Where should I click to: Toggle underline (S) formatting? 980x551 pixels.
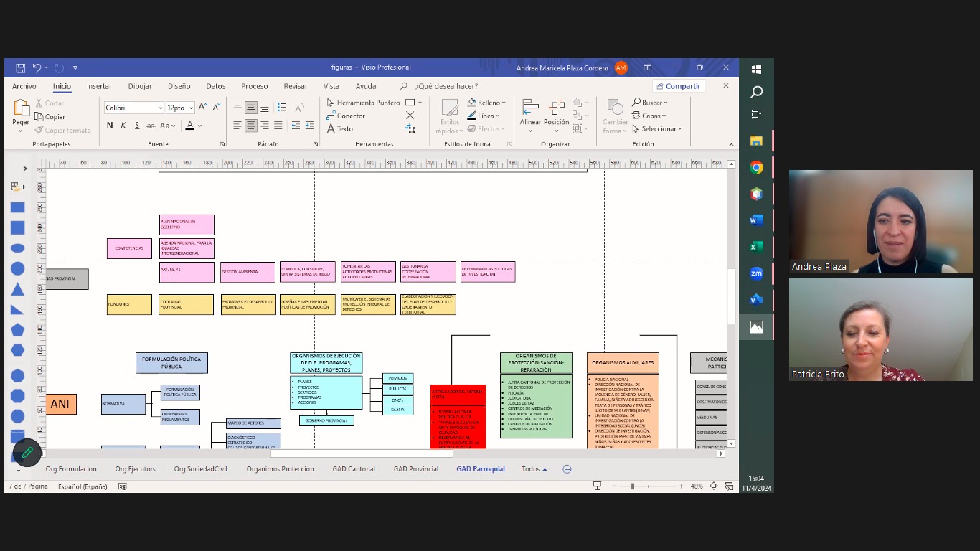point(137,126)
